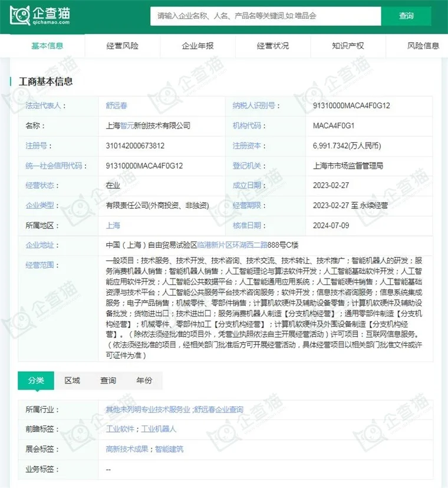Click the 经营期限 field label
448x488 pixels.
(x=247, y=205)
